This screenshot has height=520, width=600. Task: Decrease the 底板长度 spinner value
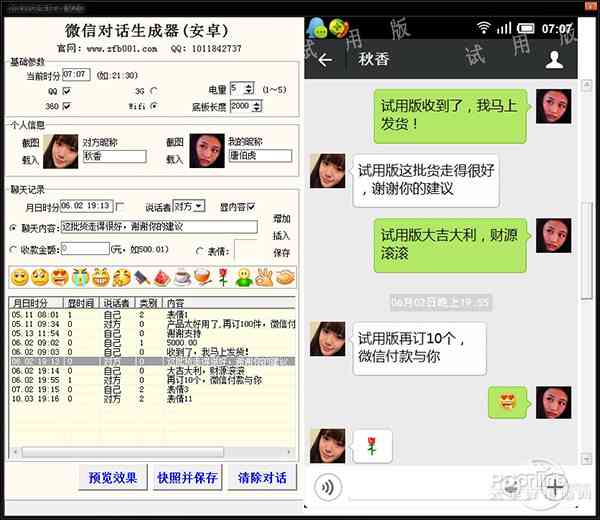257,109
